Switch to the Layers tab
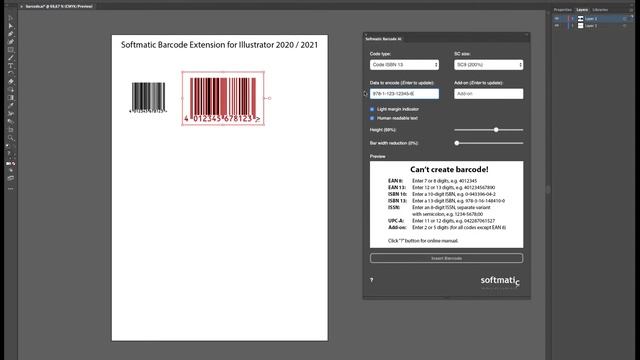Viewport: 640px width, 360px height. [x=582, y=10]
